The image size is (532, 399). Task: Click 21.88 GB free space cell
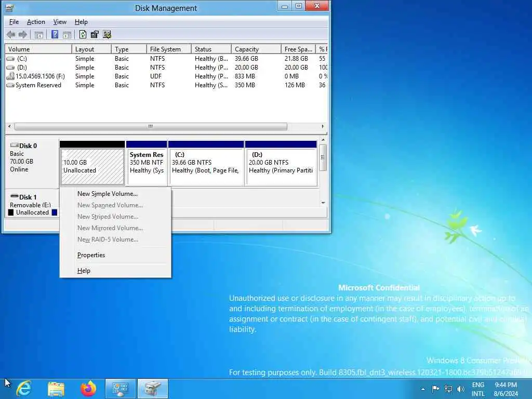click(x=296, y=59)
